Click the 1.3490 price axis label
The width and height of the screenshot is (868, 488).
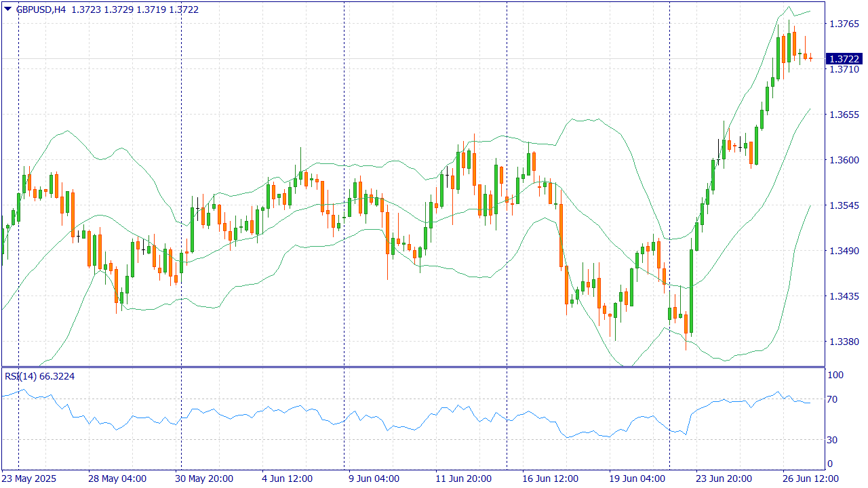[x=844, y=251]
